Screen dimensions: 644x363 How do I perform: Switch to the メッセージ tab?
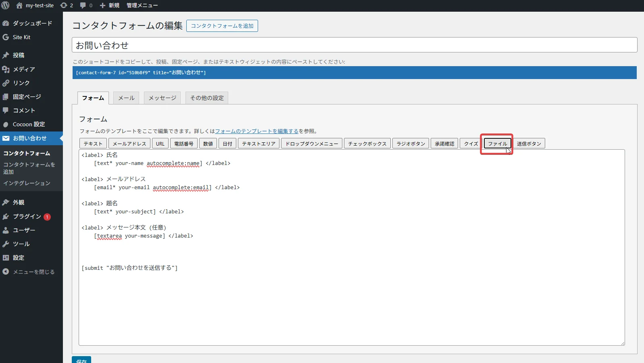pos(163,98)
